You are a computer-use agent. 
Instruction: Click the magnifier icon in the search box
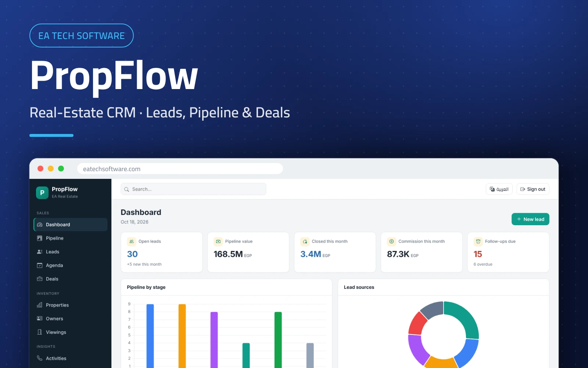click(x=126, y=189)
